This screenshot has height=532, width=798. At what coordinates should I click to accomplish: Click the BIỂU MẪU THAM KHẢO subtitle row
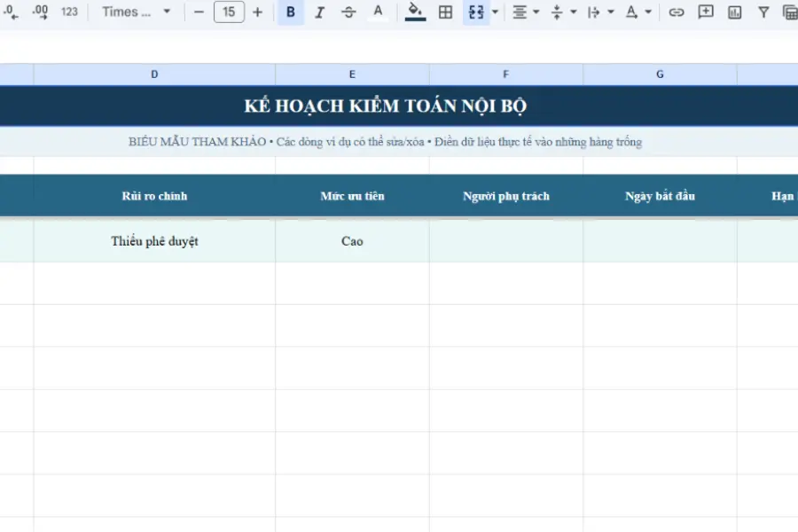(x=386, y=142)
